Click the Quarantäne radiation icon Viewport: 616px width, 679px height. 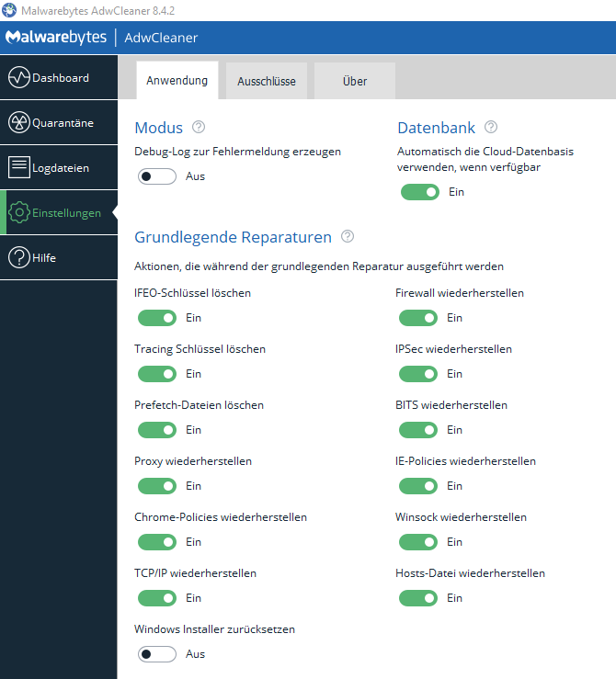point(19,122)
